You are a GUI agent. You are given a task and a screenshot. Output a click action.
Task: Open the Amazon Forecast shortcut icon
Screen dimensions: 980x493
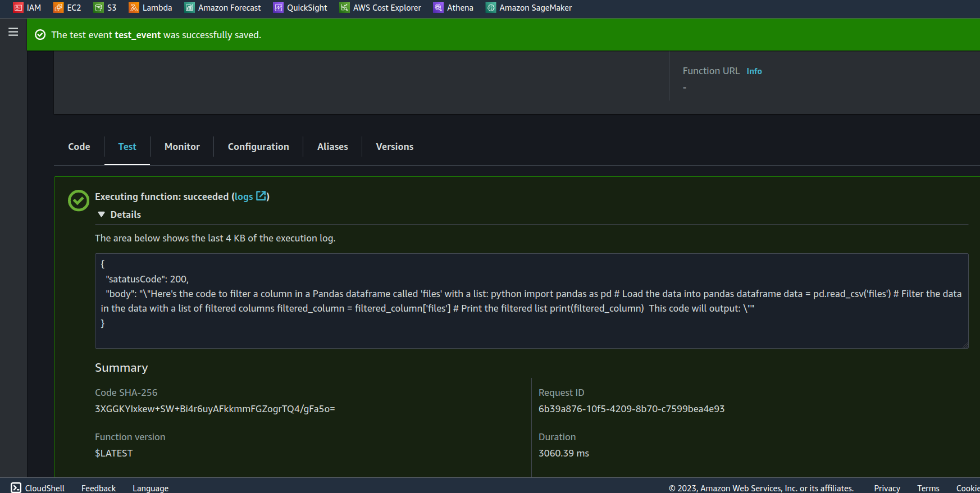click(x=190, y=8)
